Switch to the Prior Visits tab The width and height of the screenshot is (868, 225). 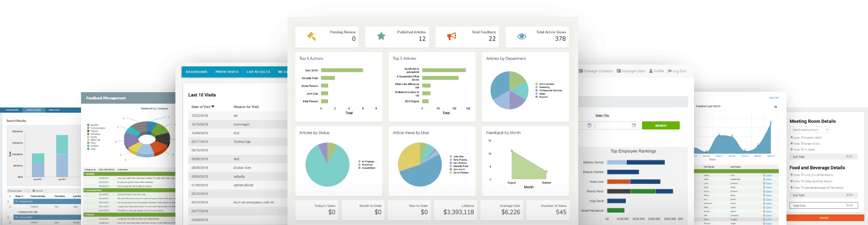point(227,72)
